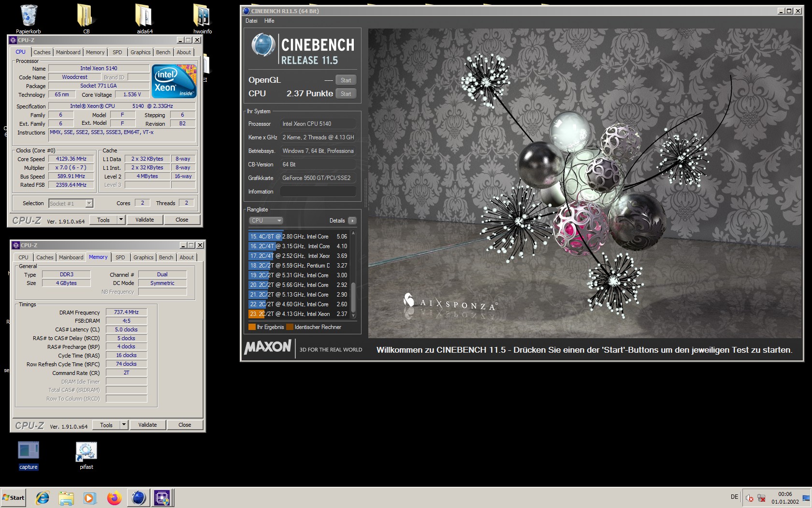Expand Tools dropdown arrow in bottom CPU-Z
The image size is (812, 508).
pos(124,425)
